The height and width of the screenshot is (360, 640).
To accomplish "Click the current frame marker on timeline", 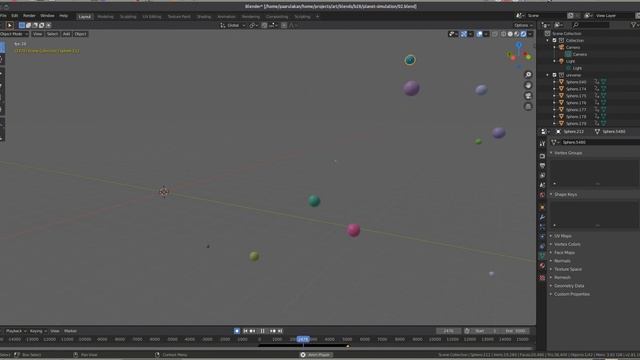I will (303, 339).
